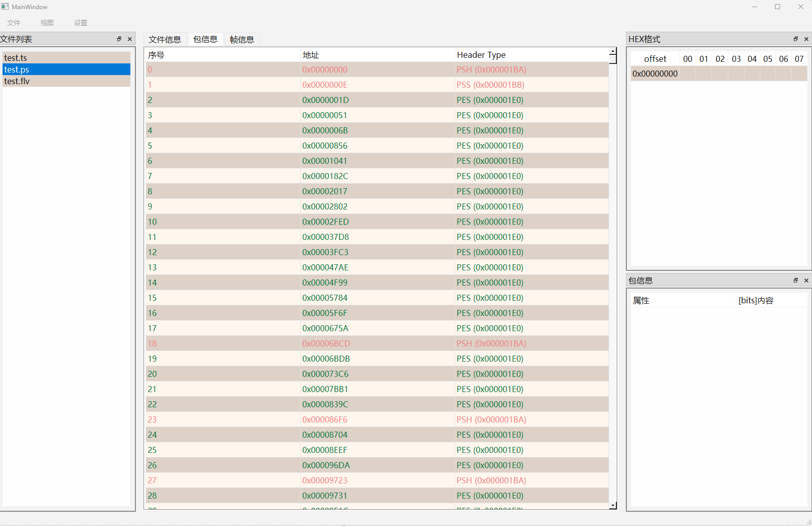Select address cell 0x000073C6
Viewport: 812px width, 527px height.
(x=377, y=374)
